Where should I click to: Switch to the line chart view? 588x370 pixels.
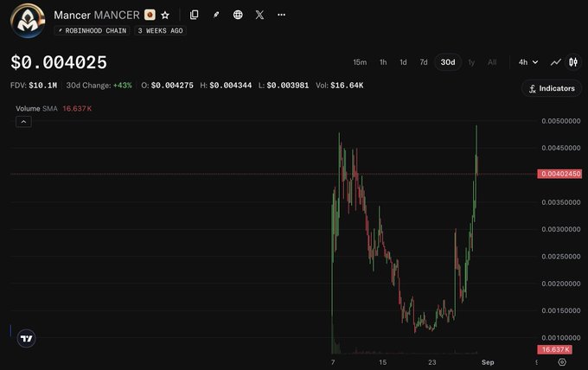555,62
